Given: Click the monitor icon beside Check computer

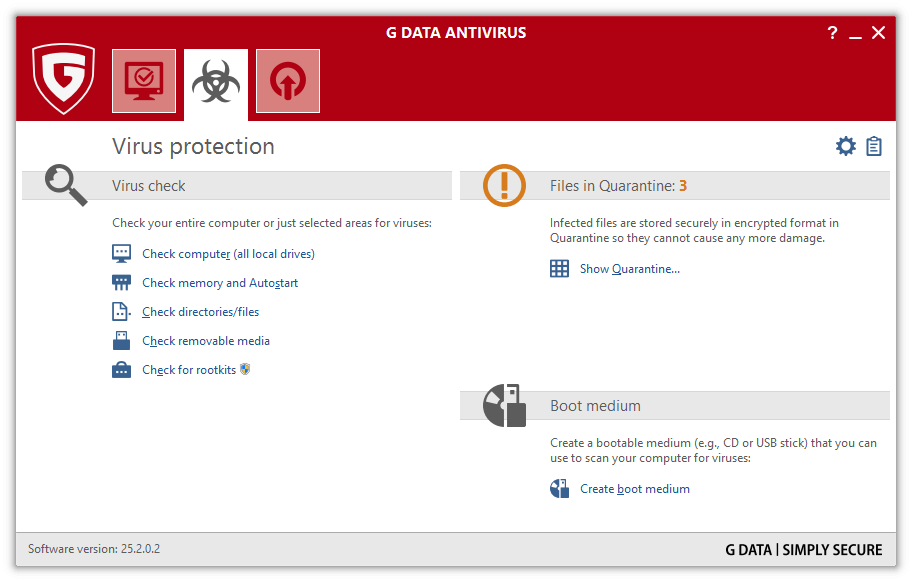Looking at the screenshot, I should point(121,253).
